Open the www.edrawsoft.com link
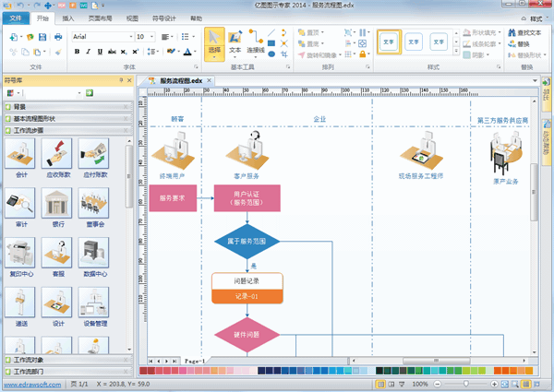This screenshot has height=392, width=554. pos(33,384)
